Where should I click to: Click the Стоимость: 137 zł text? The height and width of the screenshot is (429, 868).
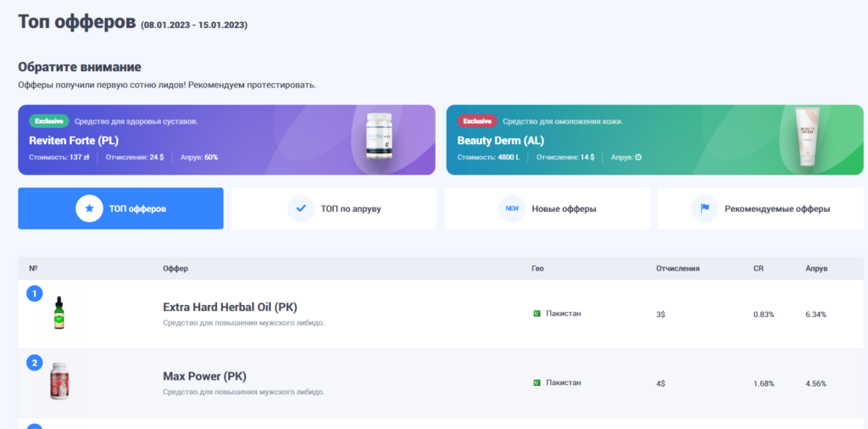[59, 157]
